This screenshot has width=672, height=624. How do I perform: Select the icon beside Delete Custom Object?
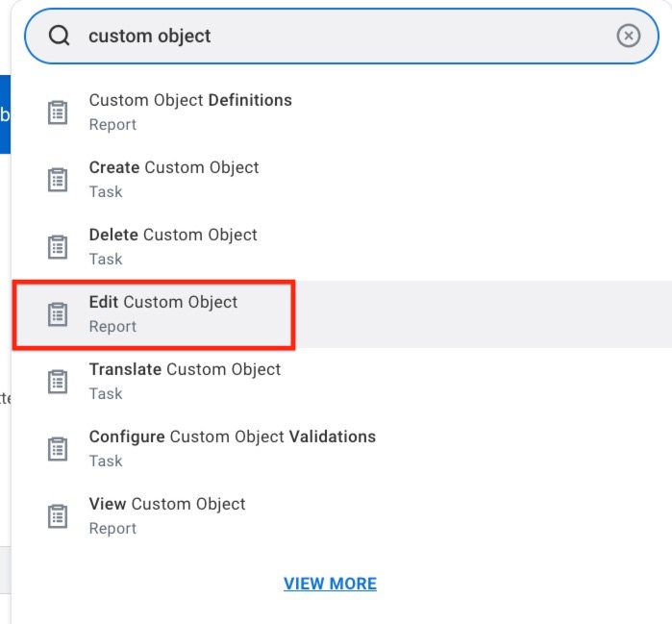tap(59, 247)
